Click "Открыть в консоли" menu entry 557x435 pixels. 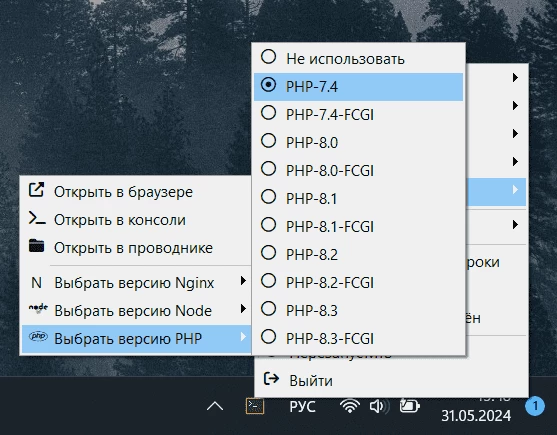[136, 220]
